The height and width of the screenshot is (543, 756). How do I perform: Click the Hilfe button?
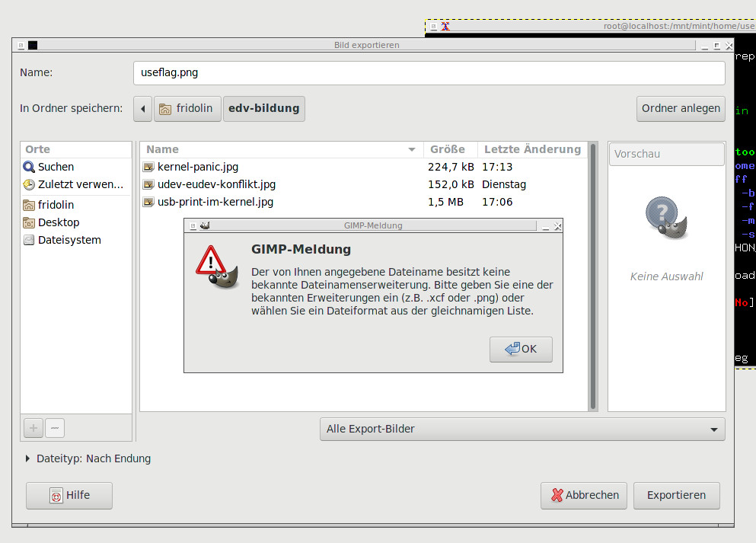coord(69,496)
